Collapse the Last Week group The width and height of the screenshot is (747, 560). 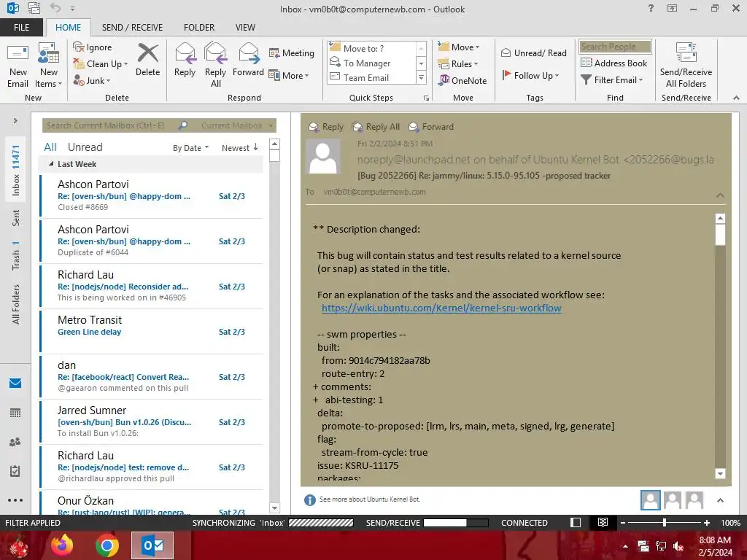pos(51,164)
